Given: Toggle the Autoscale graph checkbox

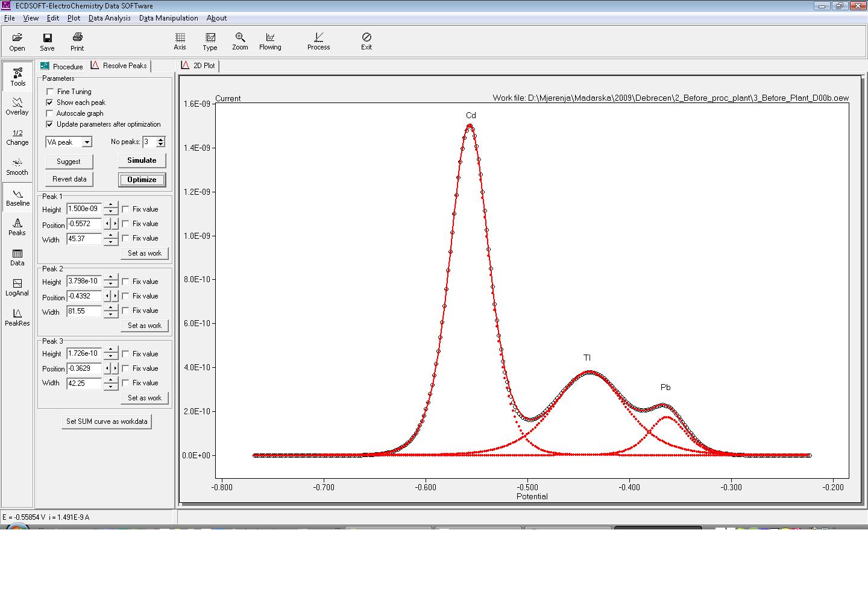Looking at the screenshot, I should point(50,113).
